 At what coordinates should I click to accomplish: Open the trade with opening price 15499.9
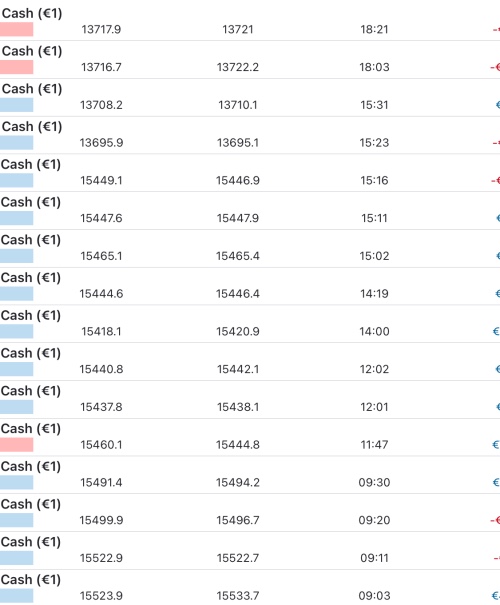coord(250,513)
